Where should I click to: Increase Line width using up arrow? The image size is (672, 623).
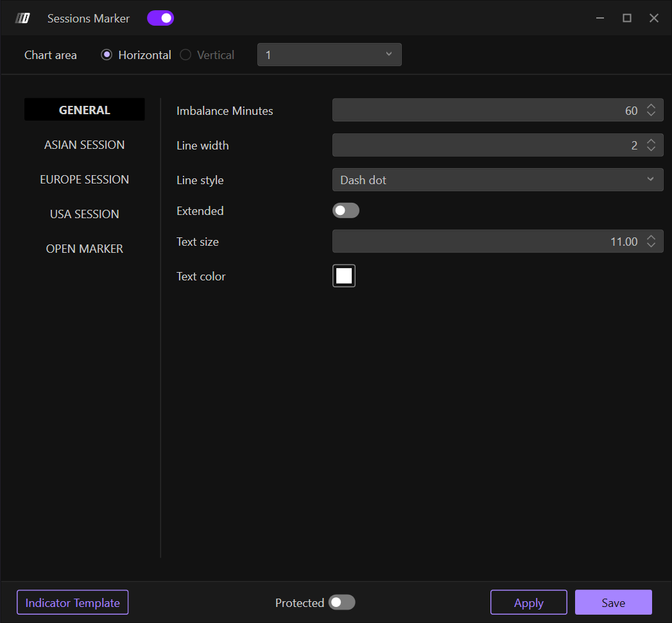click(x=651, y=141)
